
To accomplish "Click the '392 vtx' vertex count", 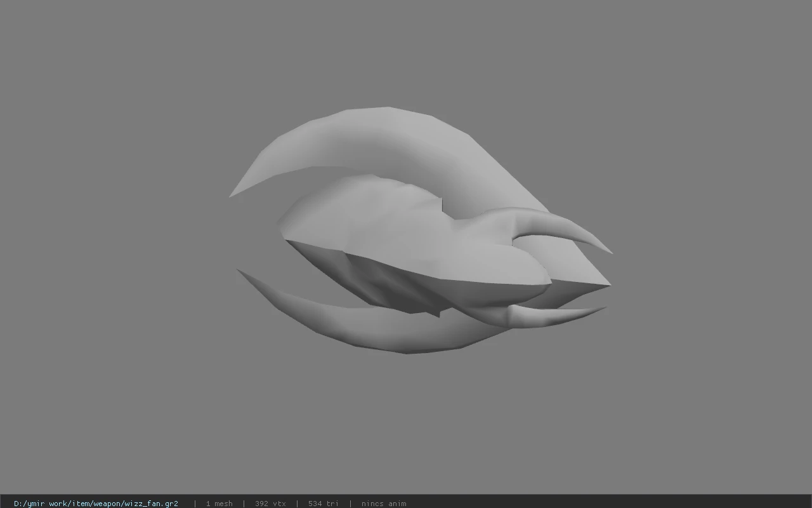I will 270,504.
